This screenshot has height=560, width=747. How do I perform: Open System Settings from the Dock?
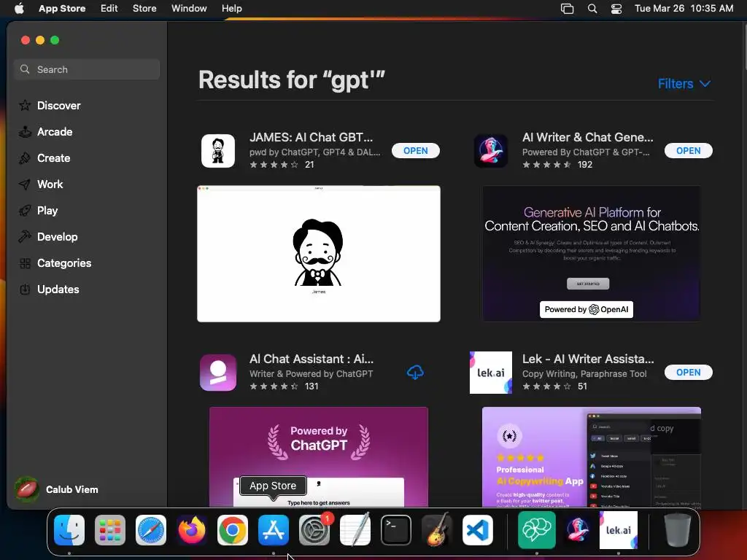tap(314, 530)
